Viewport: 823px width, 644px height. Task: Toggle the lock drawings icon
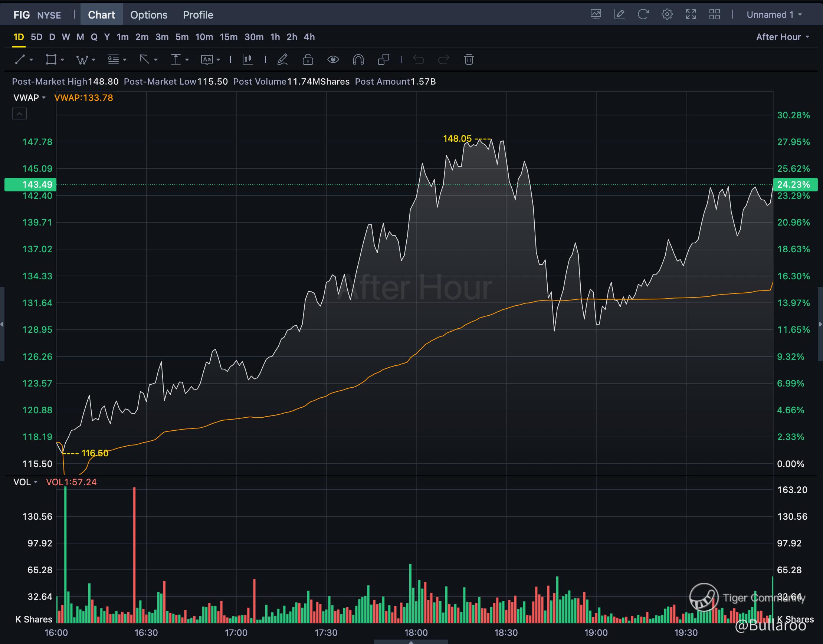(308, 60)
